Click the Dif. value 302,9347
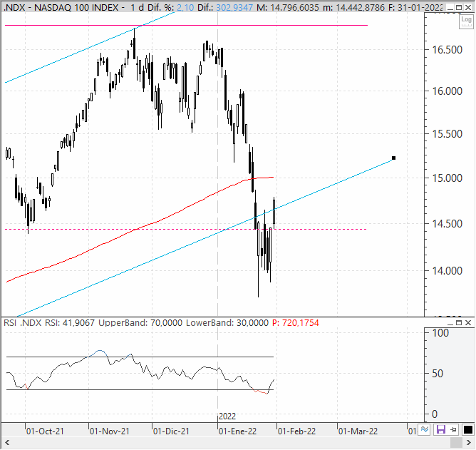The width and height of the screenshot is (476, 450). [x=234, y=7]
